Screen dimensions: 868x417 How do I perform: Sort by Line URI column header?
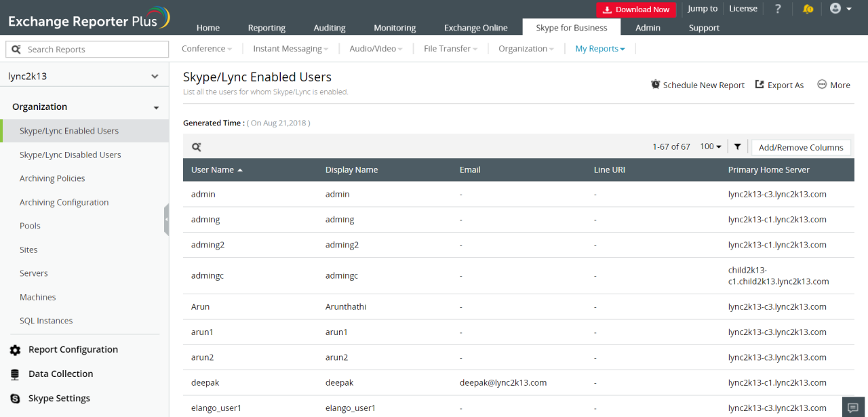[x=610, y=170]
